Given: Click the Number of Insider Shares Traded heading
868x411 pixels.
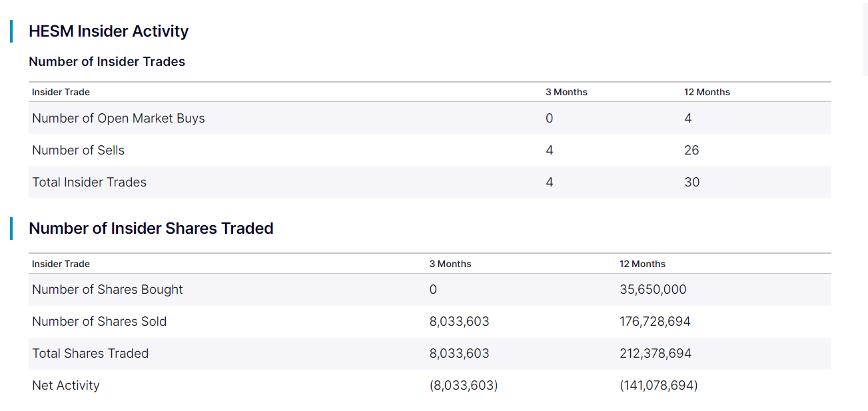Looking at the screenshot, I should (x=151, y=228).
